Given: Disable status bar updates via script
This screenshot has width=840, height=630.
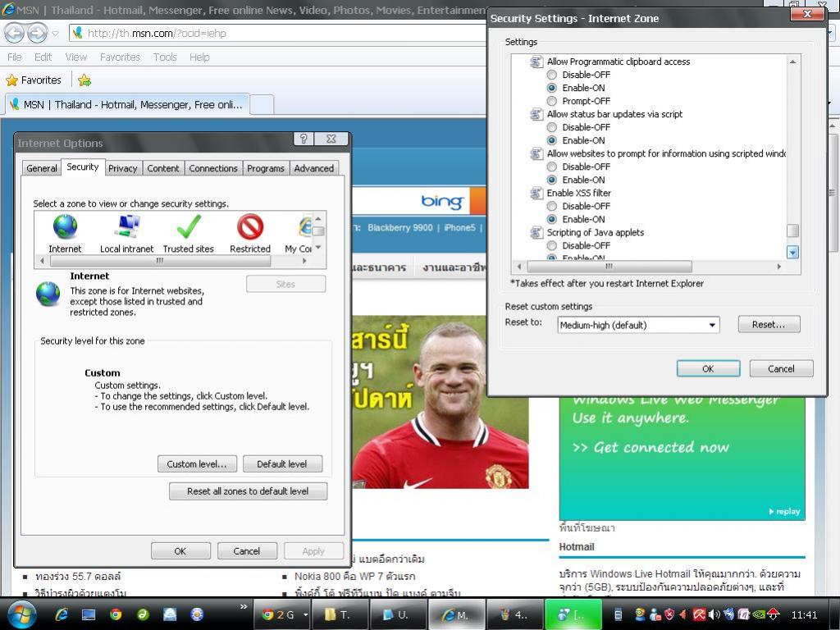Looking at the screenshot, I should pos(552,127).
